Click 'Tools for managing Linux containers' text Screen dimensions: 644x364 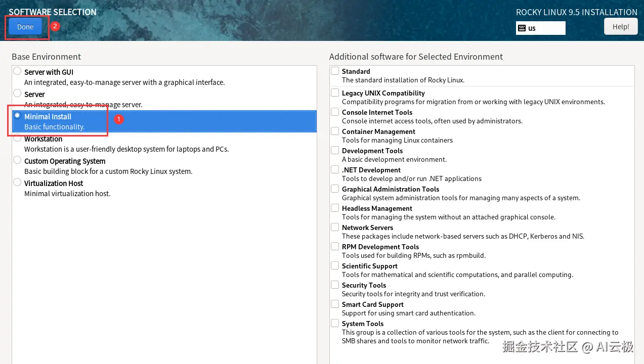point(397,141)
